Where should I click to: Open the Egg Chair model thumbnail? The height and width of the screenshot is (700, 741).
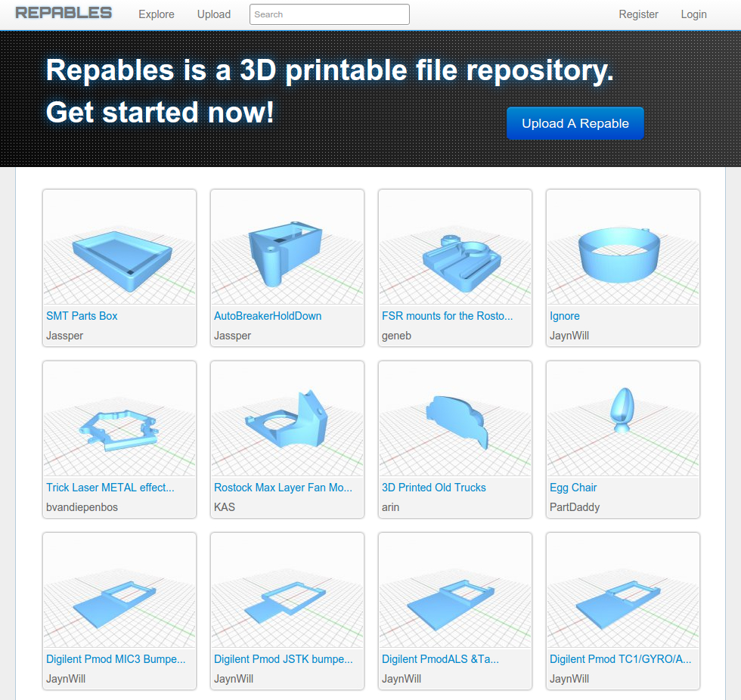(x=623, y=419)
